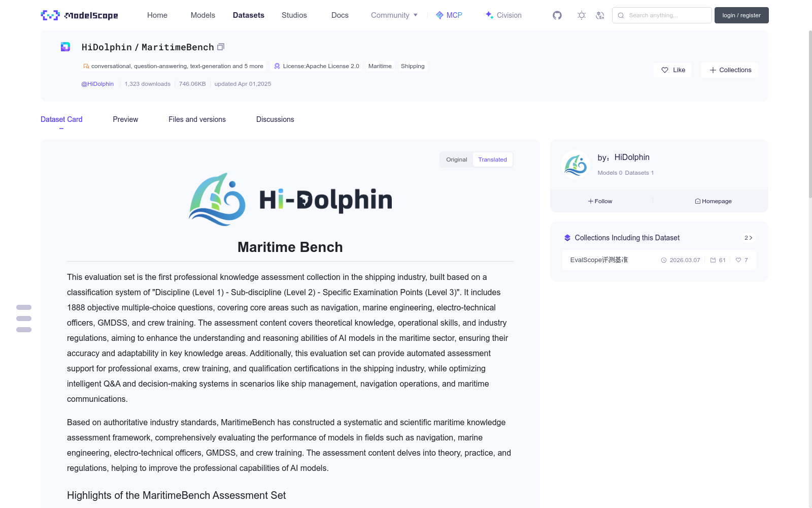Click the Collections stack icon

(x=567, y=238)
